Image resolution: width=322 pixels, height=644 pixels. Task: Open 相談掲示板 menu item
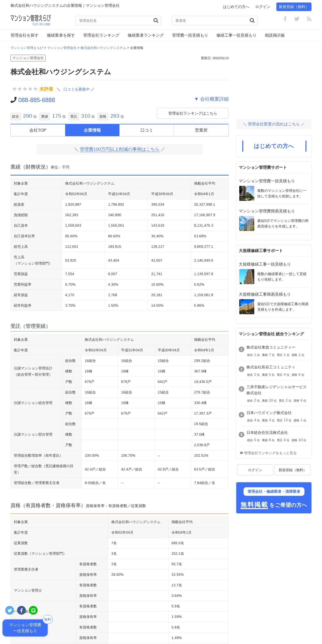[x=275, y=35]
